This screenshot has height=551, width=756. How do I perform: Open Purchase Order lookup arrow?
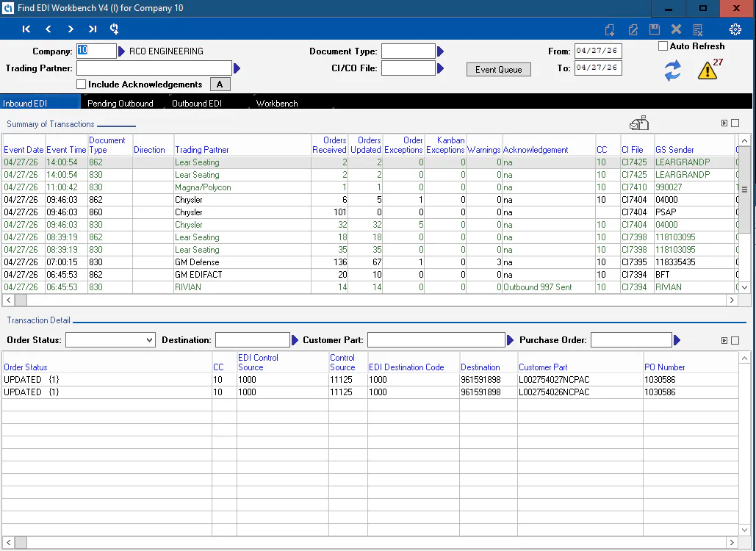pos(677,340)
